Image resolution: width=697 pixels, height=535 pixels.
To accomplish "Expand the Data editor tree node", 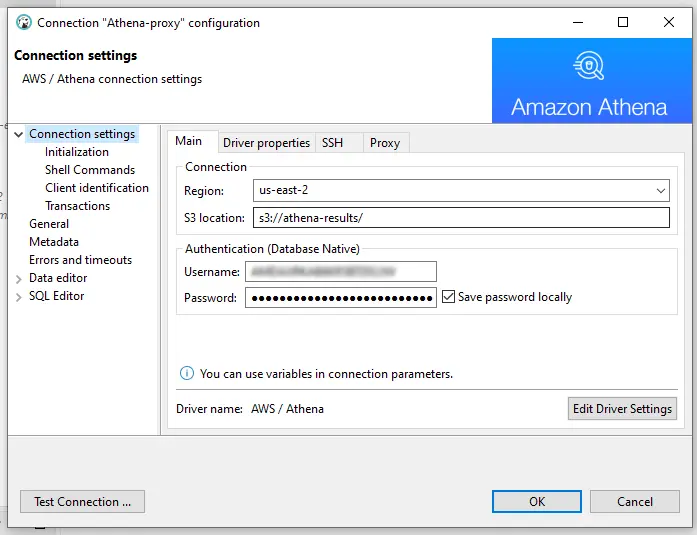I will (x=19, y=279).
